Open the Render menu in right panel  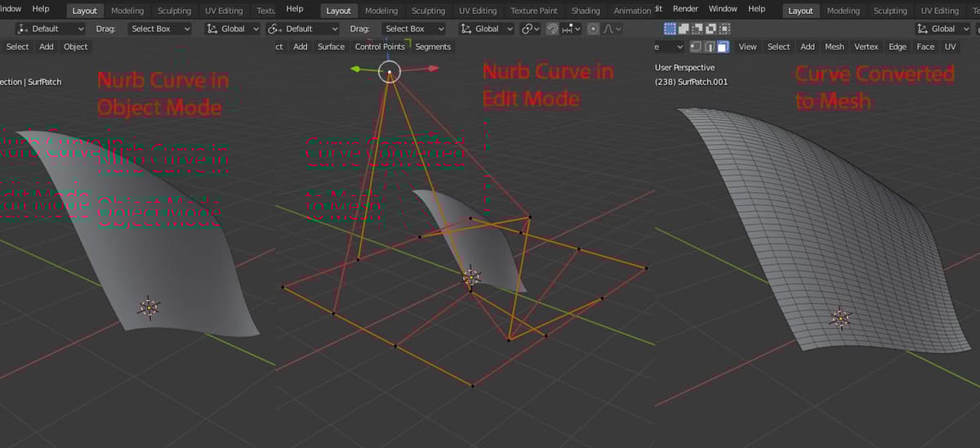[685, 8]
